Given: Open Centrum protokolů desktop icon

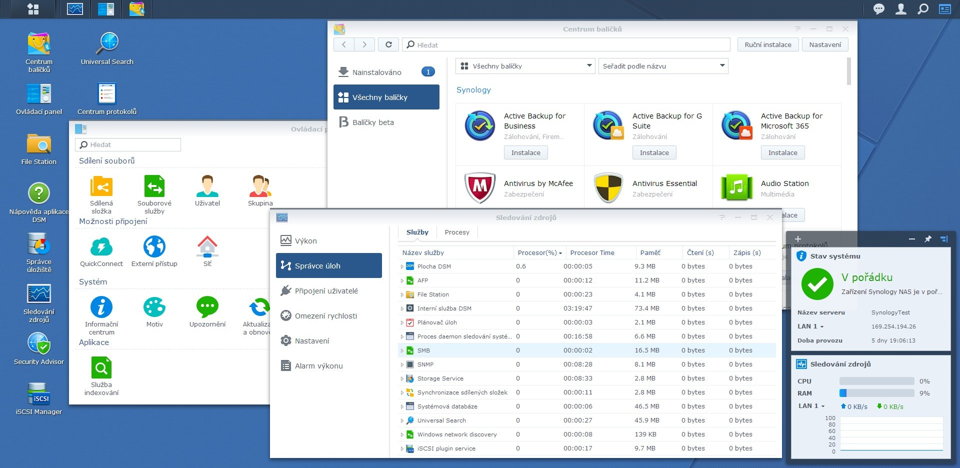Looking at the screenshot, I should 107,94.
